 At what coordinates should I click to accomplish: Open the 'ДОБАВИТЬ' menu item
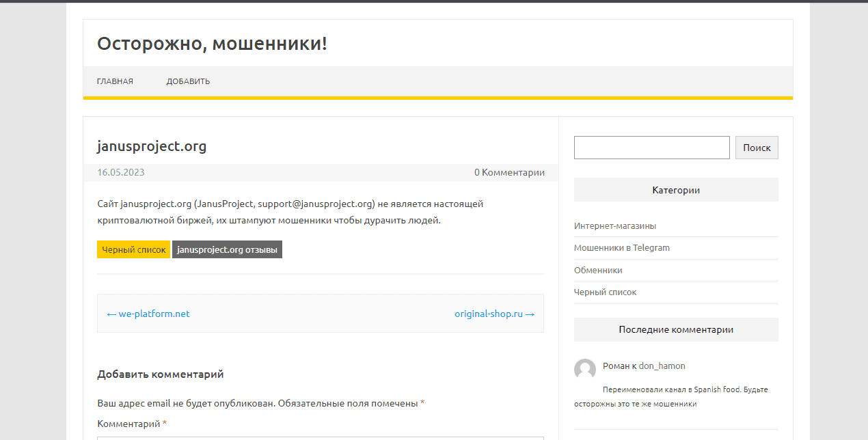pos(189,81)
